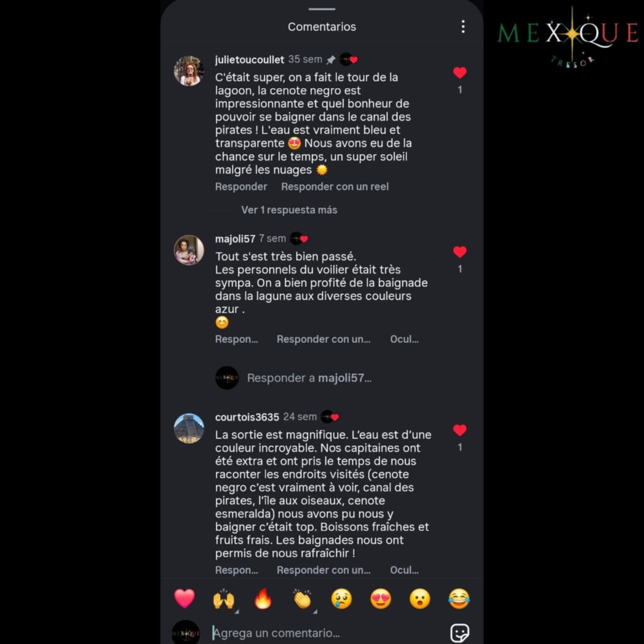Hide courtois3635's comment via 'Ocul...'
Viewport: 644px width, 644px height.
pyautogui.click(x=405, y=570)
